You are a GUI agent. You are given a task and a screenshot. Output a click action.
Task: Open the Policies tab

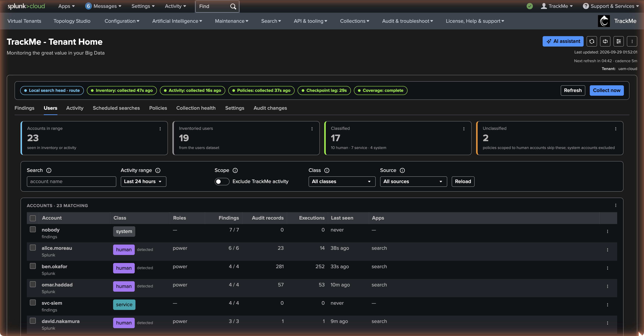pyautogui.click(x=158, y=108)
